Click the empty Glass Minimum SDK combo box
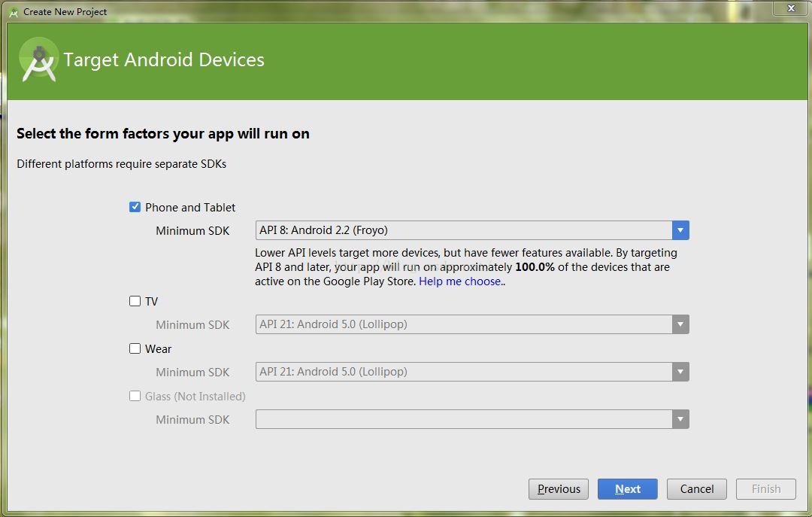 472,419
